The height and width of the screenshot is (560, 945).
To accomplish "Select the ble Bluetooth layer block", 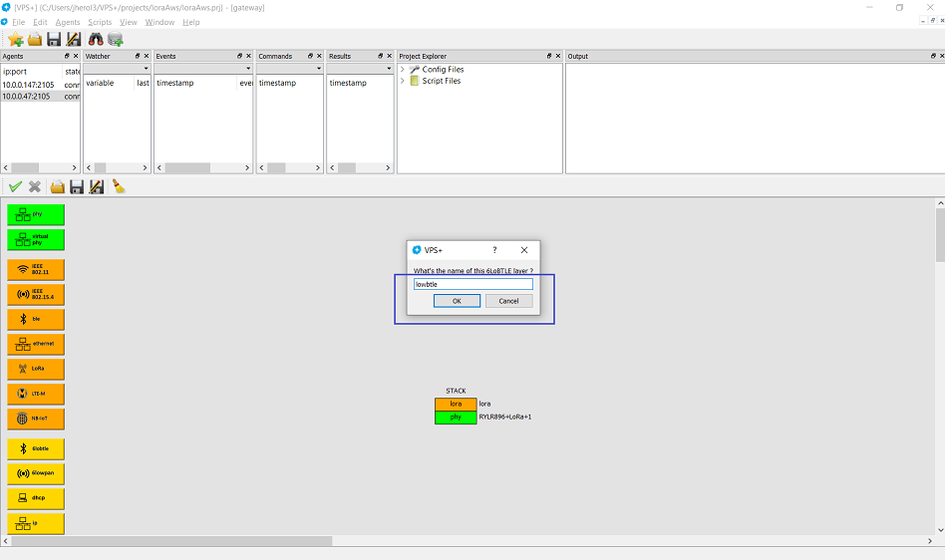I will pos(36,319).
